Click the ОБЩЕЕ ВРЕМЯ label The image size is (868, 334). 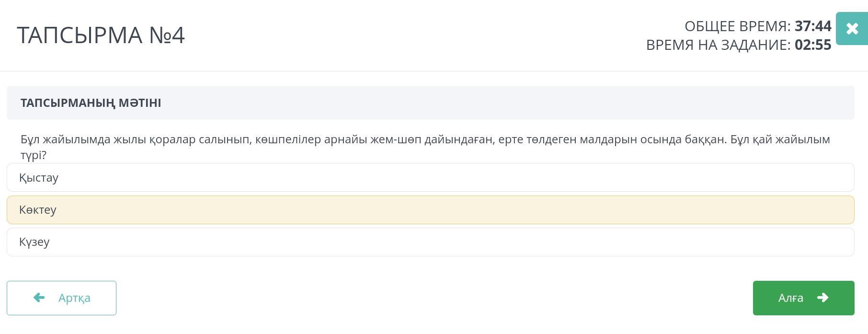(x=737, y=26)
